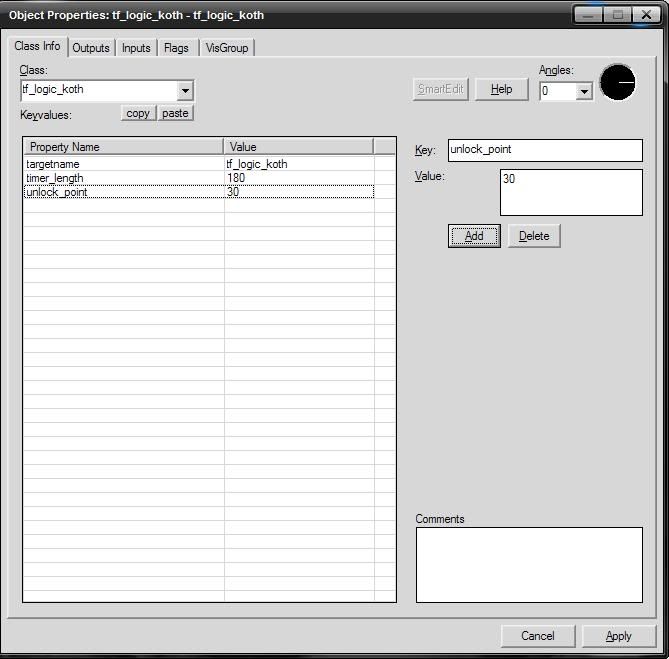Viewport: 669px width, 659px height.
Task: Click the Add keyvalue button
Action: (474, 236)
